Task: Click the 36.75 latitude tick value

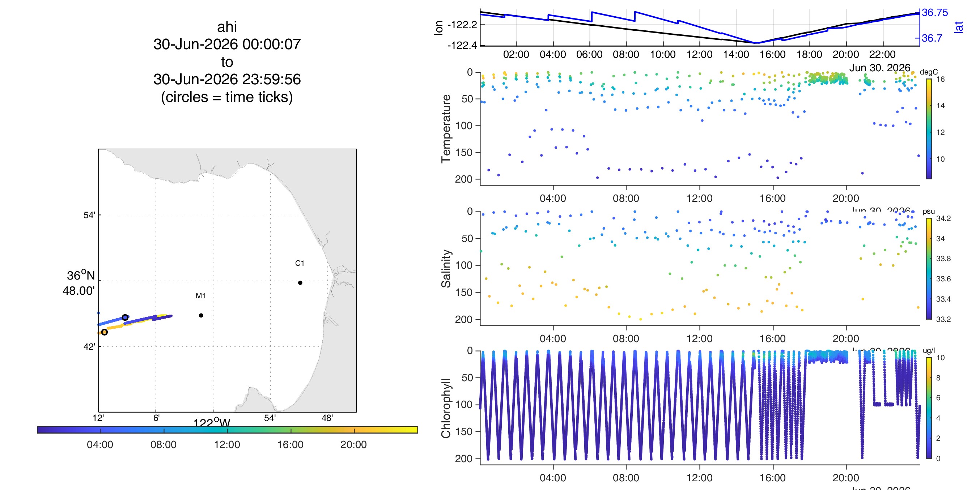Action: coord(935,13)
